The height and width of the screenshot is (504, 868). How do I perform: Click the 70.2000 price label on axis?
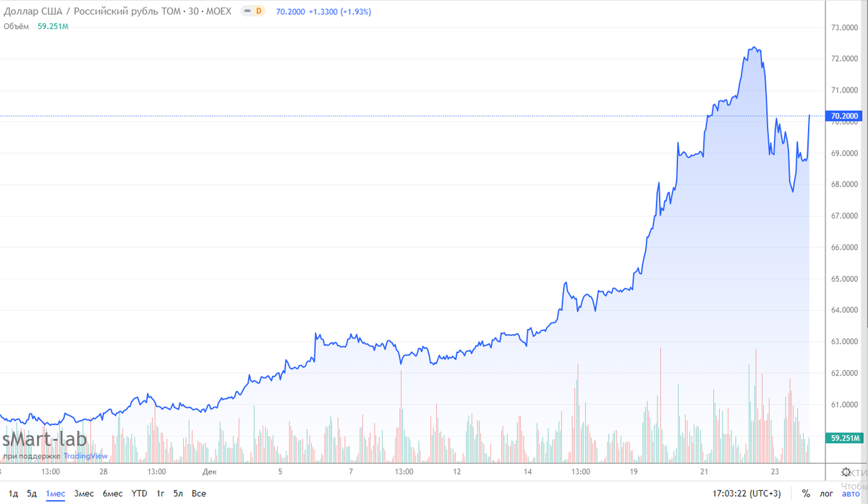846,116
